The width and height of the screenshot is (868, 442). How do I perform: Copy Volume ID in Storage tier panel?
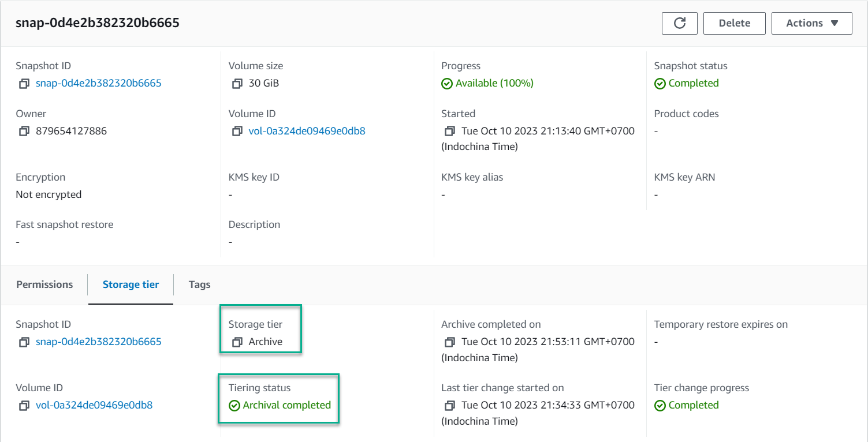click(x=24, y=406)
